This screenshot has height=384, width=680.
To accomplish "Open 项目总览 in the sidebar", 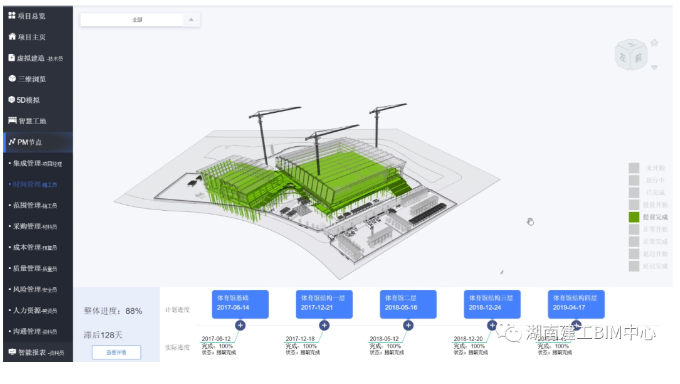I will click(x=38, y=16).
